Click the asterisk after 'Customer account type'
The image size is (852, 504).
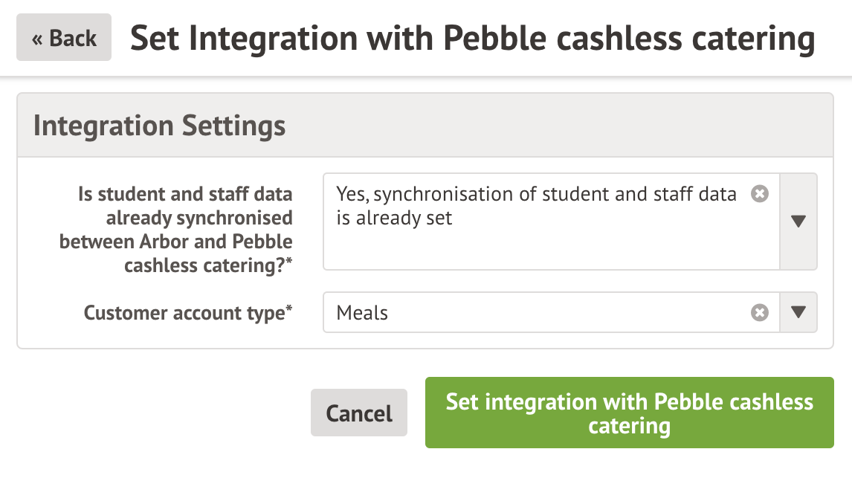point(289,309)
